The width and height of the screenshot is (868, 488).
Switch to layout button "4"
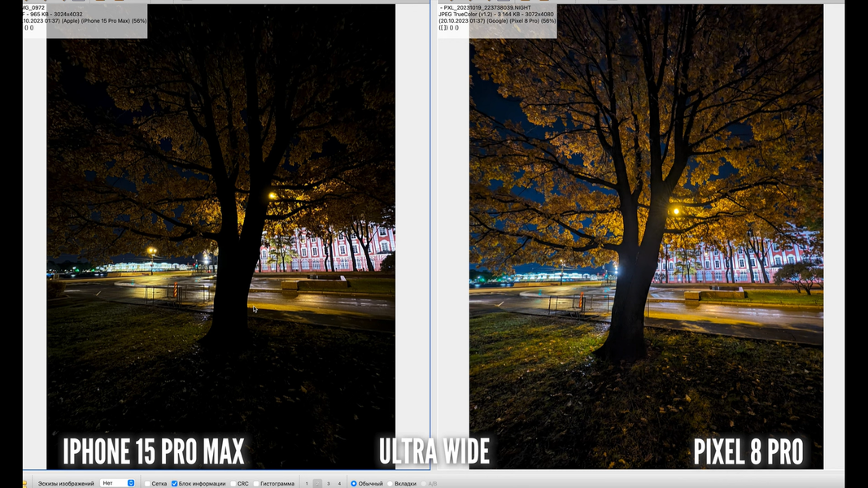pyautogui.click(x=340, y=484)
